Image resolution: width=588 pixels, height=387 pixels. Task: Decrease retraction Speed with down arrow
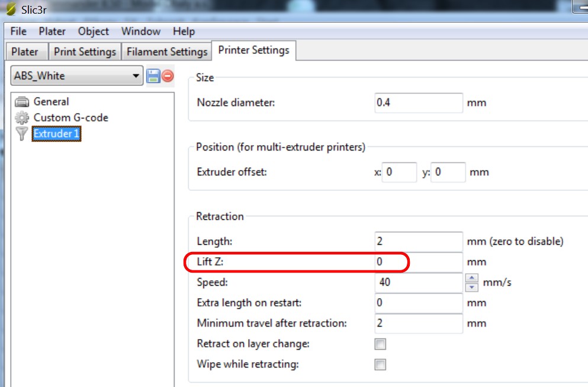[x=472, y=287]
